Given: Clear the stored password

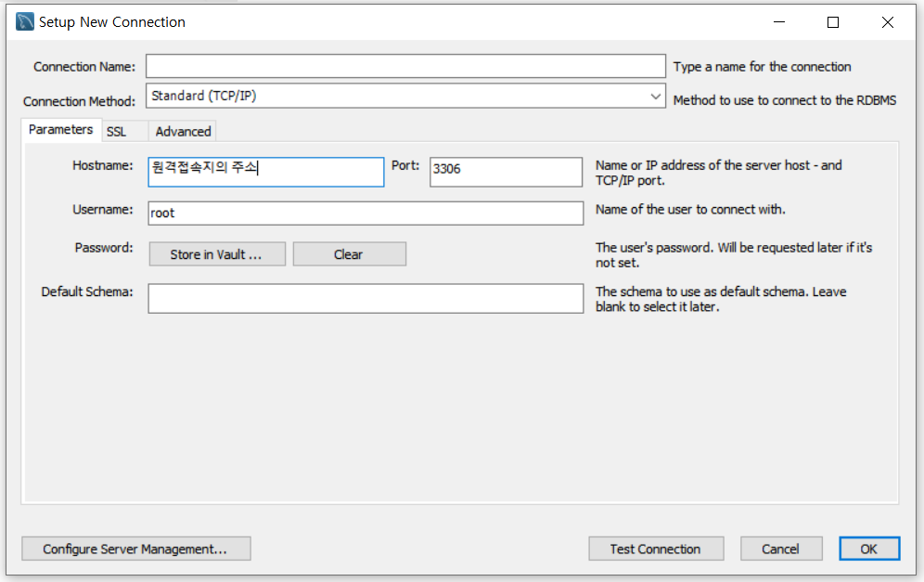Looking at the screenshot, I should pyautogui.click(x=349, y=254).
